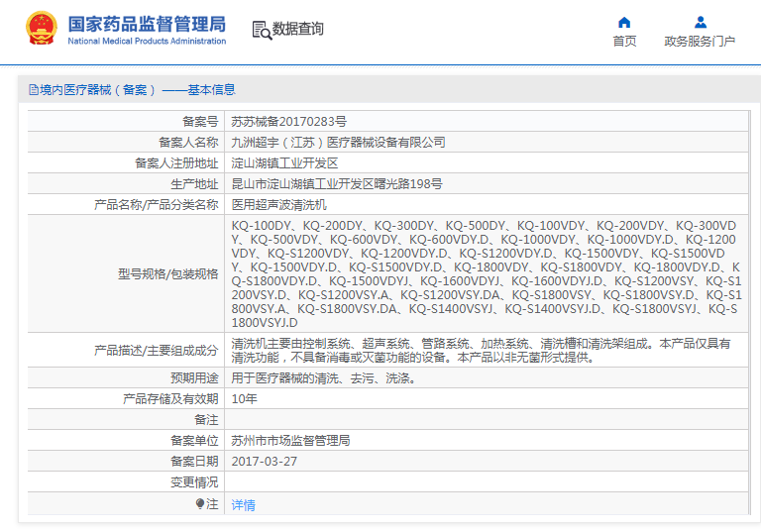Viewport: 761px width, 532px height.
Task: Click the 备案号 row label
Action: tap(200, 121)
